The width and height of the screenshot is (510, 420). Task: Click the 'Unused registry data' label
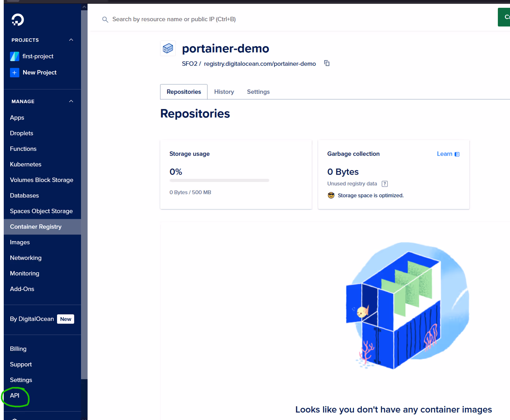352,184
